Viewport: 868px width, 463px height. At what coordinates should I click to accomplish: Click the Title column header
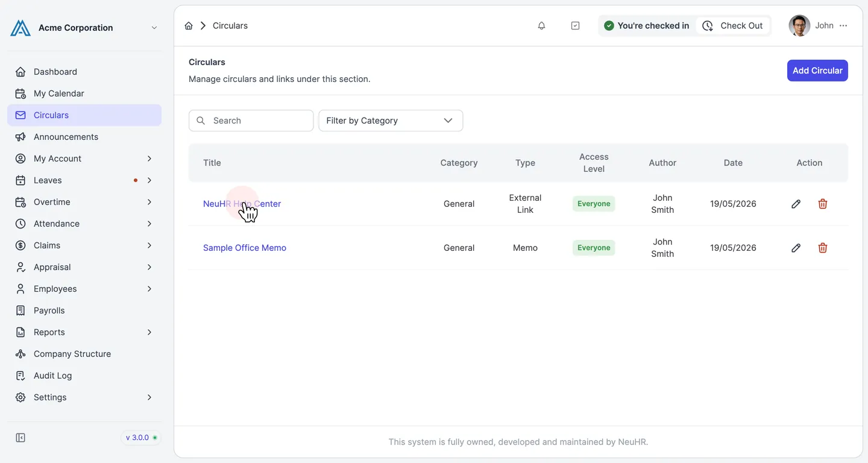click(x=212, y=163)
